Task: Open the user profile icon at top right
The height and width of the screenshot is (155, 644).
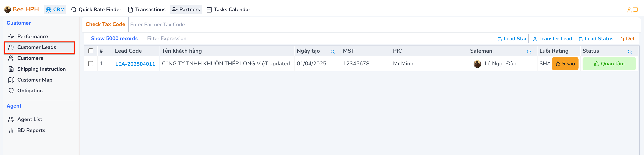Action: point(629,10)
